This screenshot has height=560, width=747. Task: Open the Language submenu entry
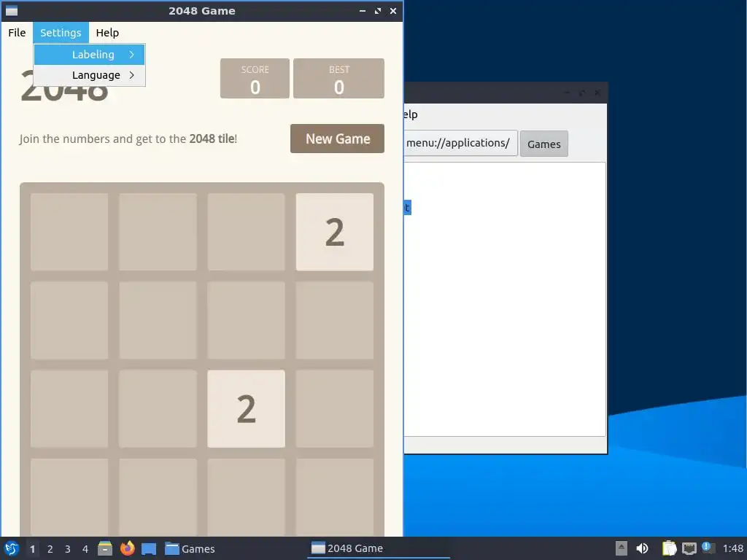(89, 75)
